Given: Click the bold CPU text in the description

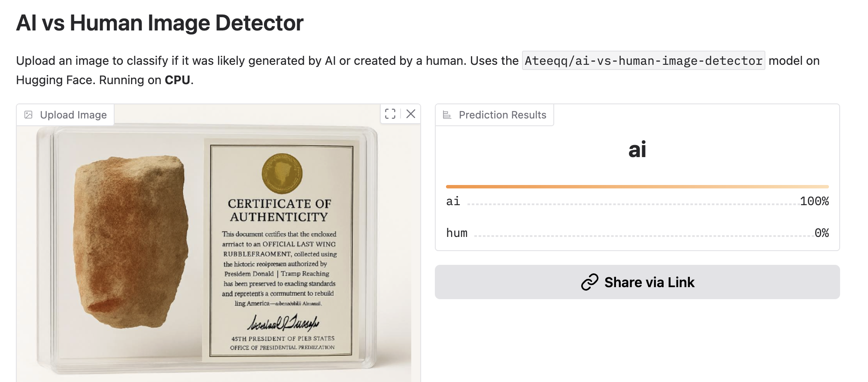Looking at the screenshot, I should click(x=177, y=80).
